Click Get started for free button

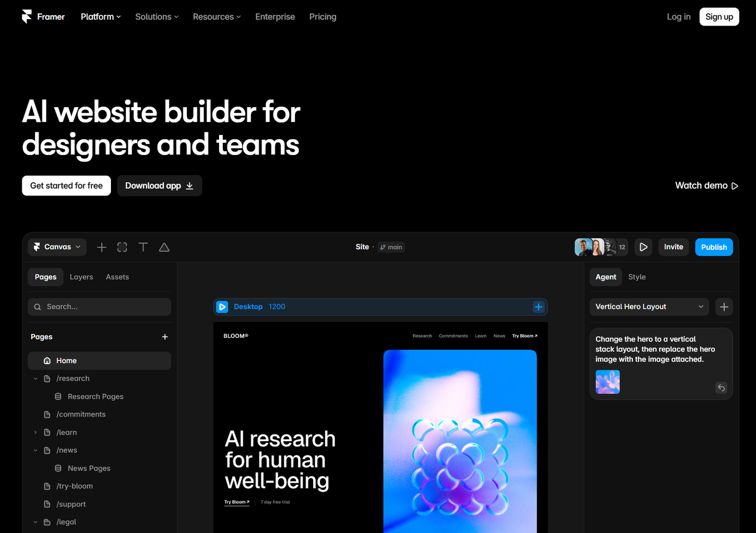point(67,186)
